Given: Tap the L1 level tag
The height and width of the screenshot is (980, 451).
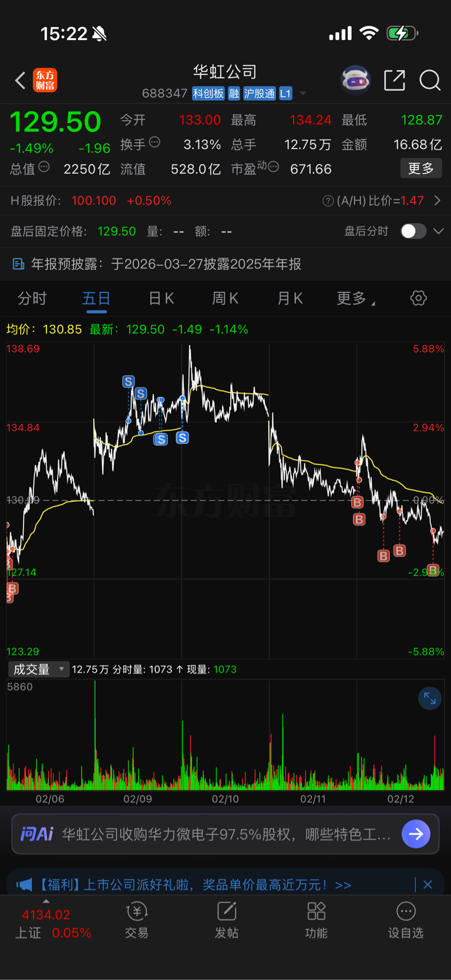Looking at the screenshot, I should pyautogui.click(x=285, y=93).
